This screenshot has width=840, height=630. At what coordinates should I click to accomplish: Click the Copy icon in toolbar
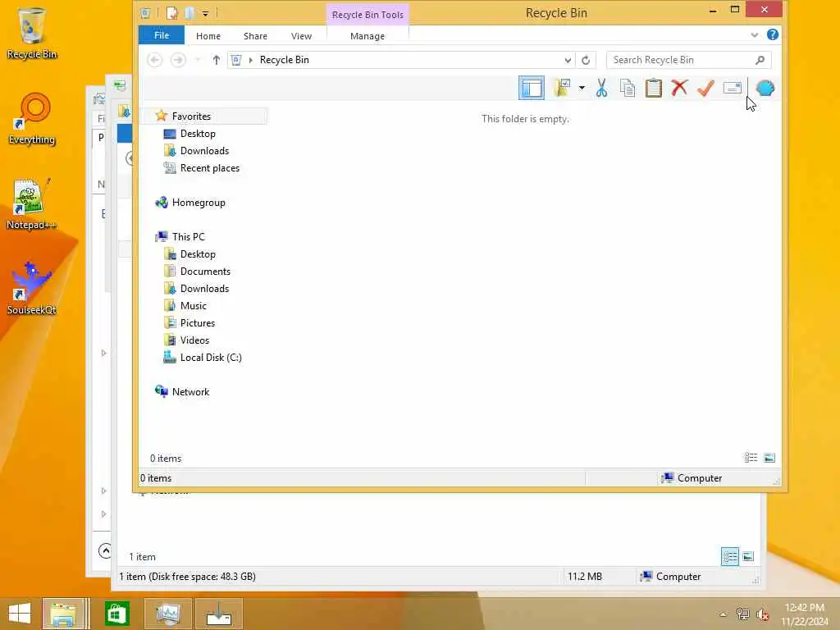click(628, 88)
